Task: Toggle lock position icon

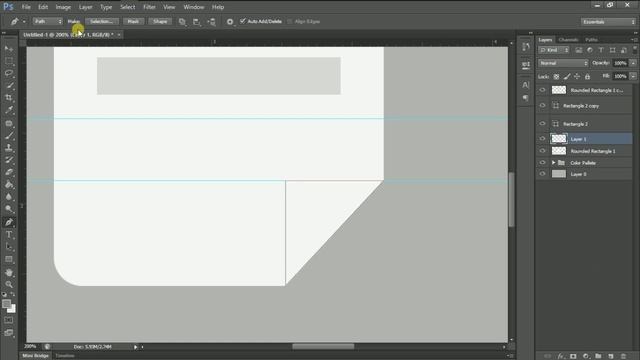Action: [x=577, y=76]
